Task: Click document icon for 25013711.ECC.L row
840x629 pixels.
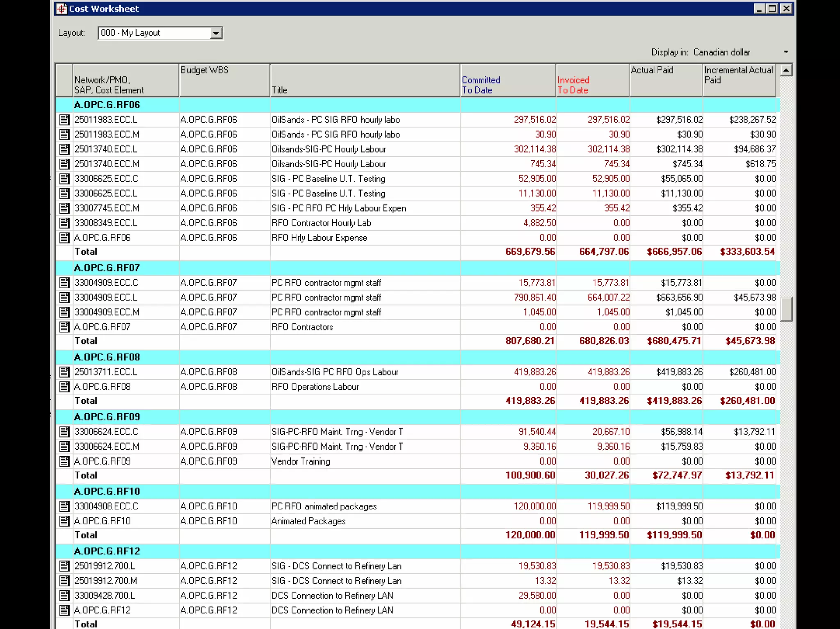Action: coord(64,372)
